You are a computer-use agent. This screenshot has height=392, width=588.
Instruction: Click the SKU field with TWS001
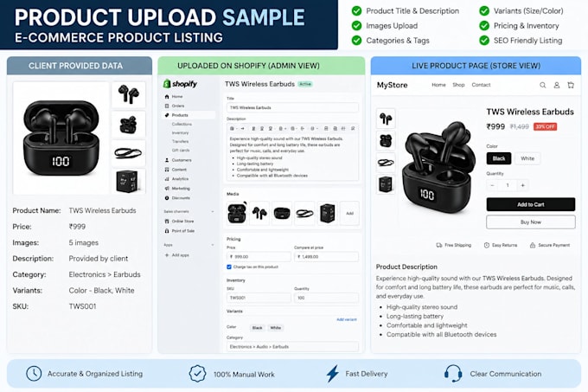click(259, 298)
